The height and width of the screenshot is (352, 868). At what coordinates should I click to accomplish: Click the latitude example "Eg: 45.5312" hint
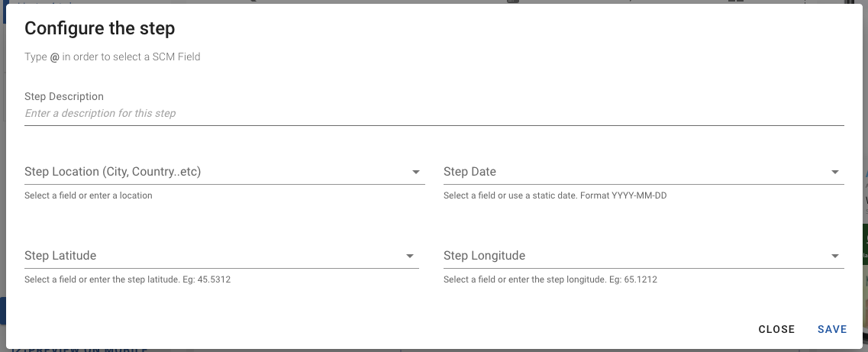[127, 279]
